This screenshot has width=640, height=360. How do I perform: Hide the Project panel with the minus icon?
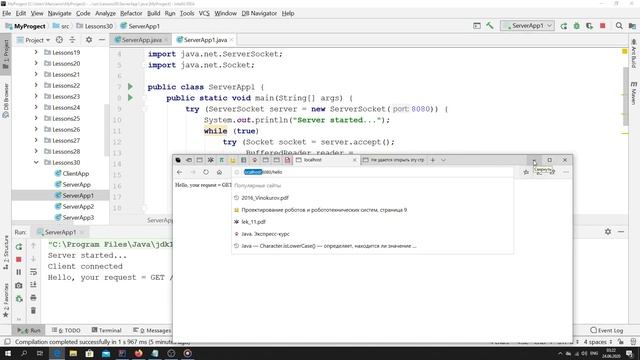point(102,40)
